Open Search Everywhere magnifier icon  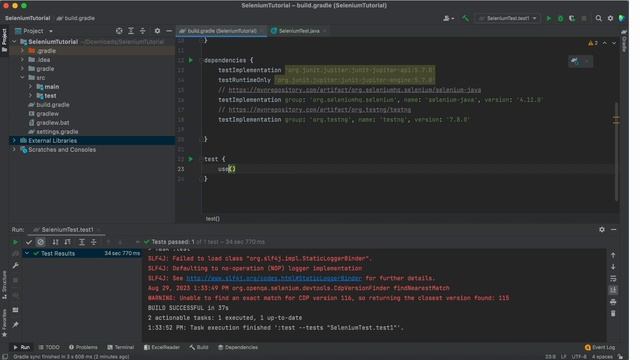[598, 18]
